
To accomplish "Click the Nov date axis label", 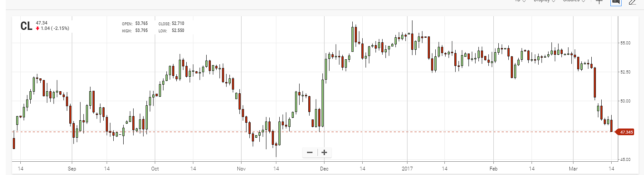I will pos(242,169).
